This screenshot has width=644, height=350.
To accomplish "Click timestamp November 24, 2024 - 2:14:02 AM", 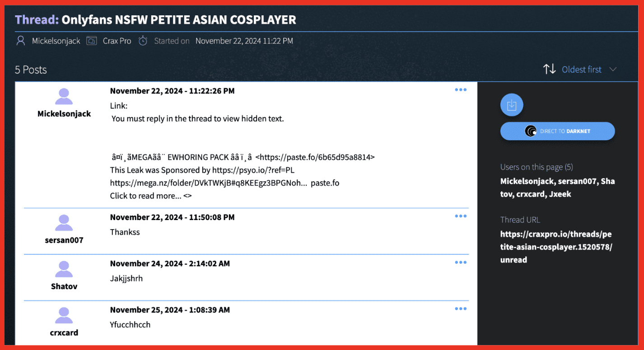I will click(170, 263).
